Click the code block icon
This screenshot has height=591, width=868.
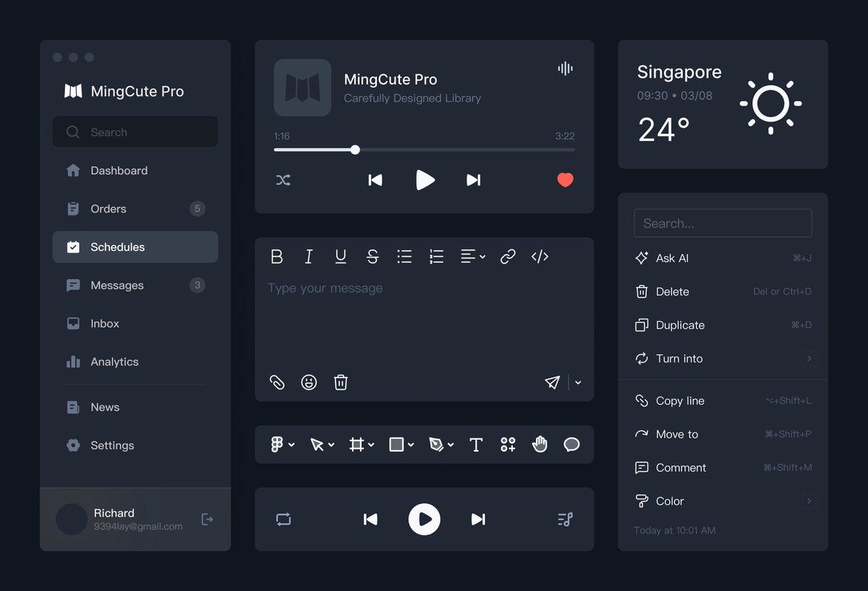point(540,256)
